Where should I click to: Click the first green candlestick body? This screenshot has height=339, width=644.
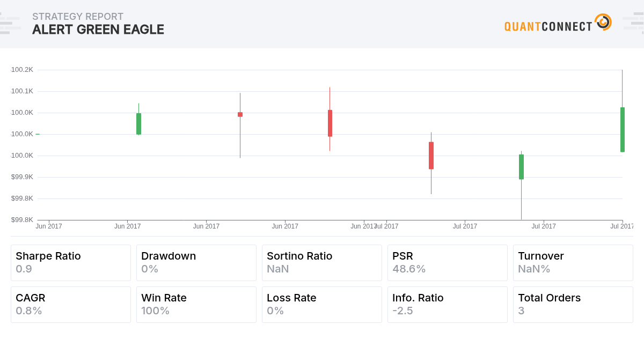point(138,123)
